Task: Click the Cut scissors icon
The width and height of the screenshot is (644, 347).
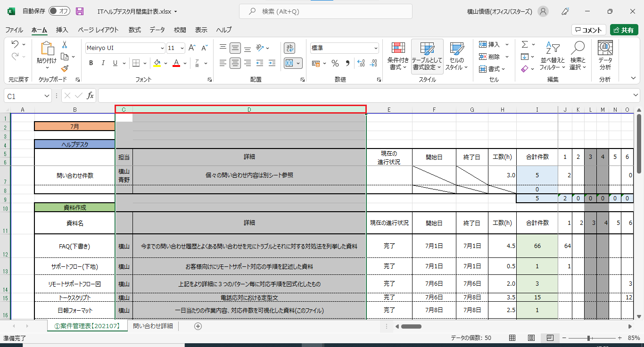Action: click(x=65, y=45)
